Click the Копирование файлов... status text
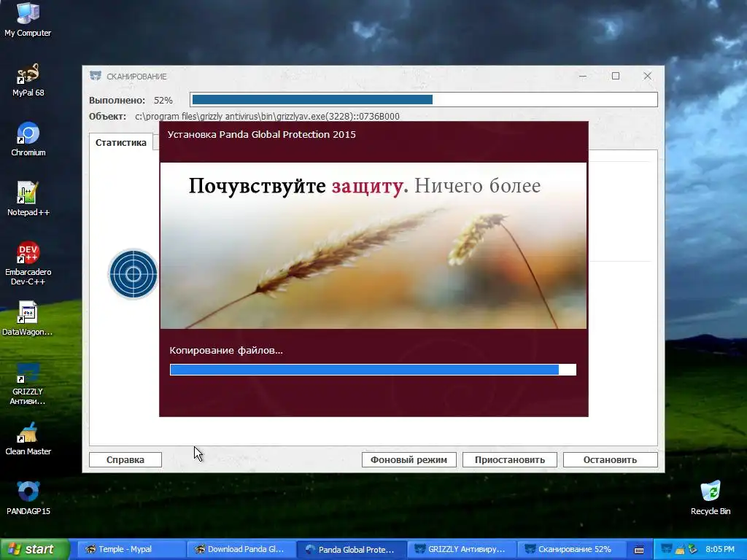 (226, 351)
